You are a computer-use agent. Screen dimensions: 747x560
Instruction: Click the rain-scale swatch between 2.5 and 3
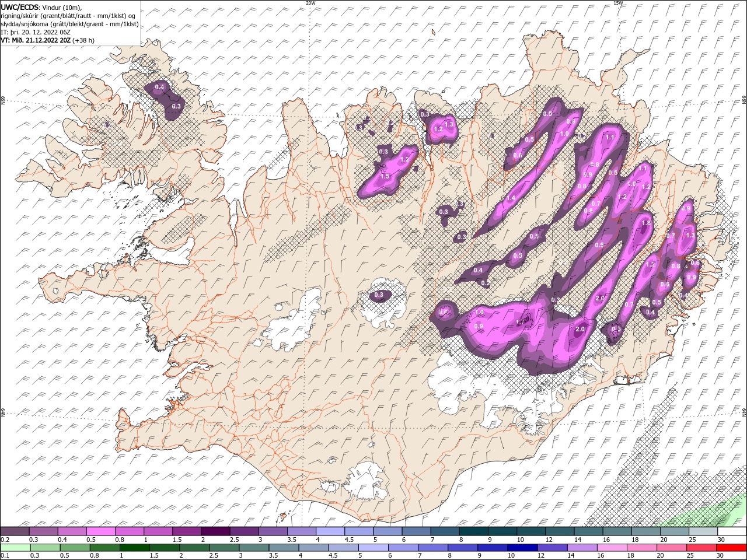(224, 547)
